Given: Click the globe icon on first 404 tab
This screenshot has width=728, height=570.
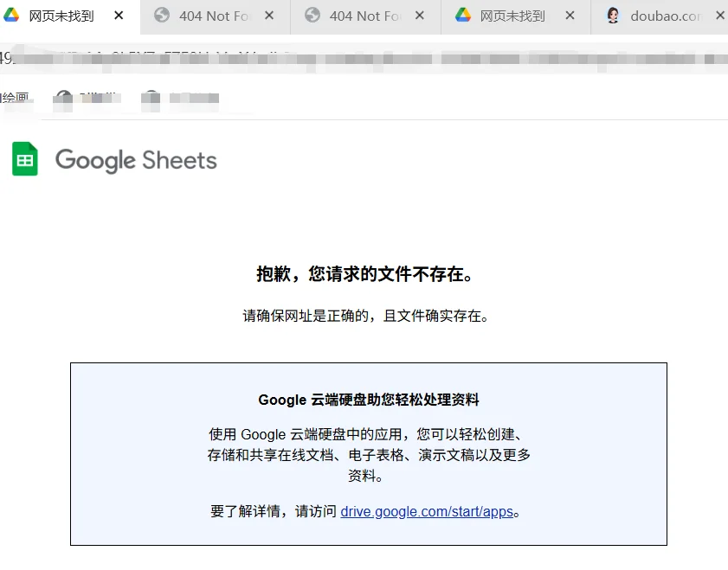Looking at the screenshot, I should (161, 15).
